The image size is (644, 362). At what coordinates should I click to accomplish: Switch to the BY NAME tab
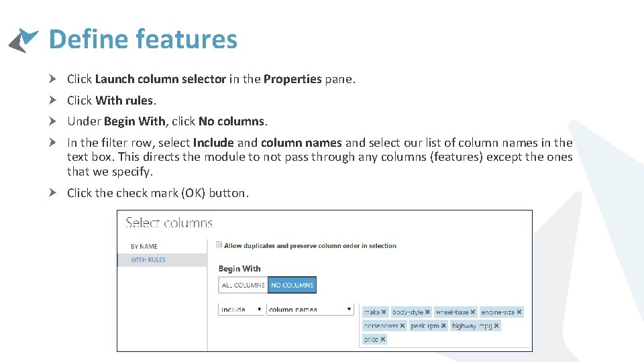click(x=144, y=246)
